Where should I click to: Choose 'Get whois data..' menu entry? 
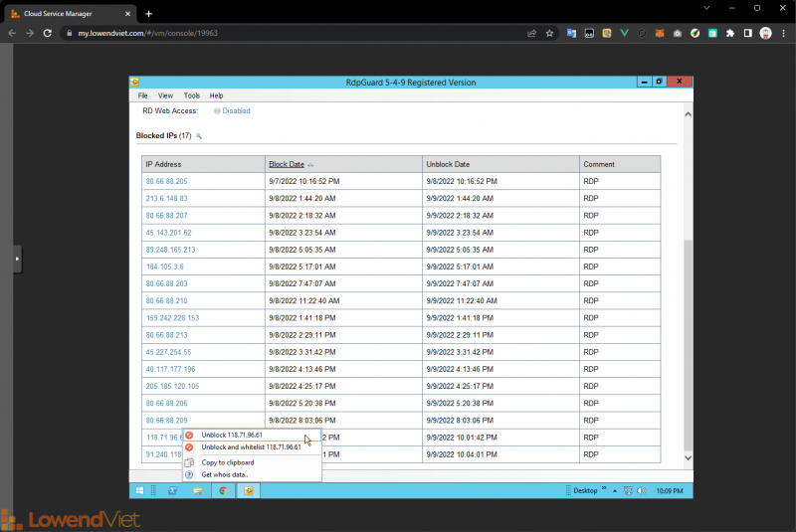click(252, 474)
